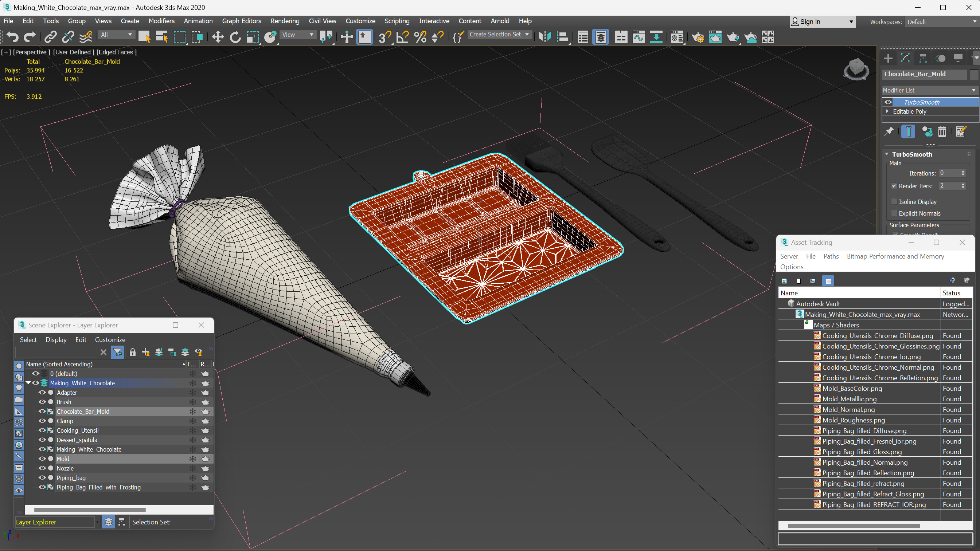This screenshot has height=551, width=980.
Task: Lock cell editing in Layer Explorer
Action: click(132, 352)
